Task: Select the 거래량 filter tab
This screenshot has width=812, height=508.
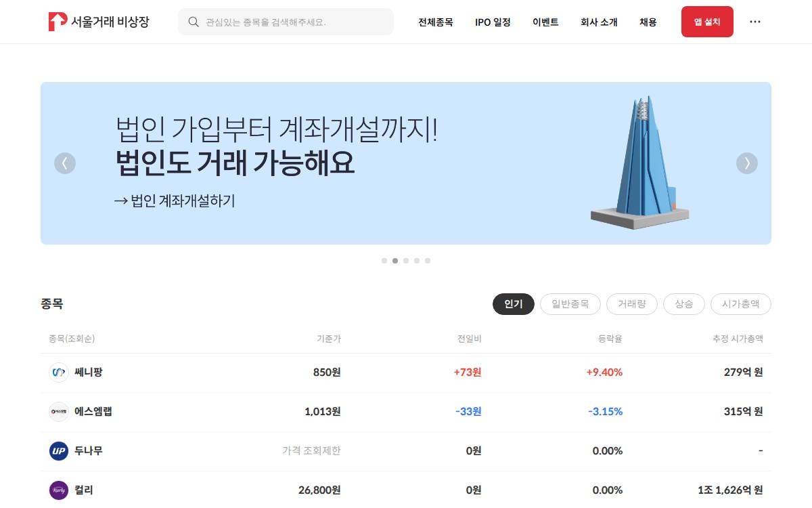Action: tap(632, 304)
